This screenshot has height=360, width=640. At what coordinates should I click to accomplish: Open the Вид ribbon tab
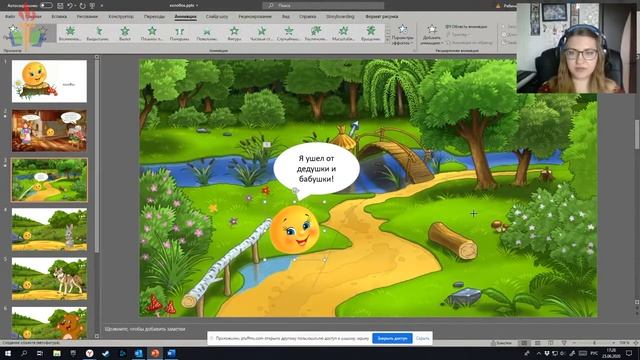[286, 17]
